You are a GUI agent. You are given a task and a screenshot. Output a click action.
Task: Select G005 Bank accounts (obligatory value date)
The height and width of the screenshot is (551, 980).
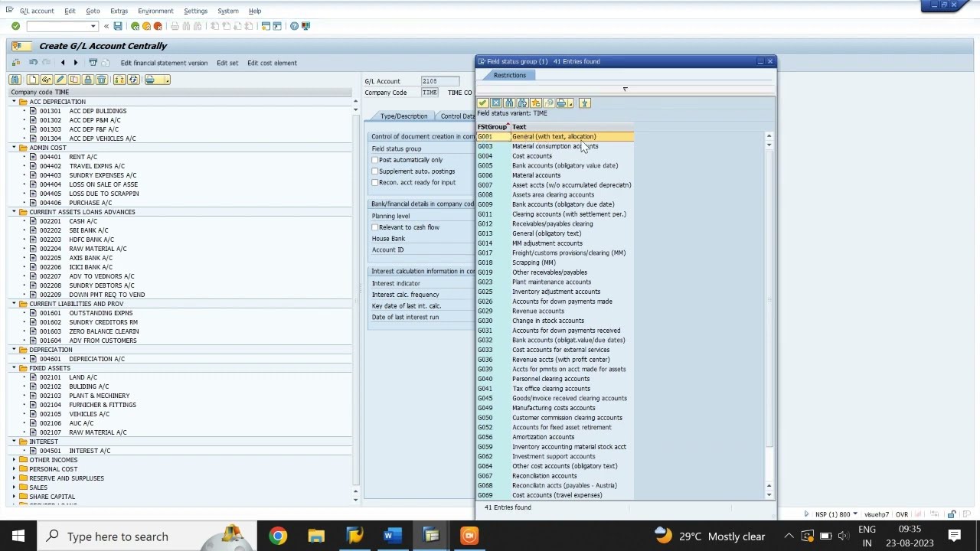click(x=555, y=165)
